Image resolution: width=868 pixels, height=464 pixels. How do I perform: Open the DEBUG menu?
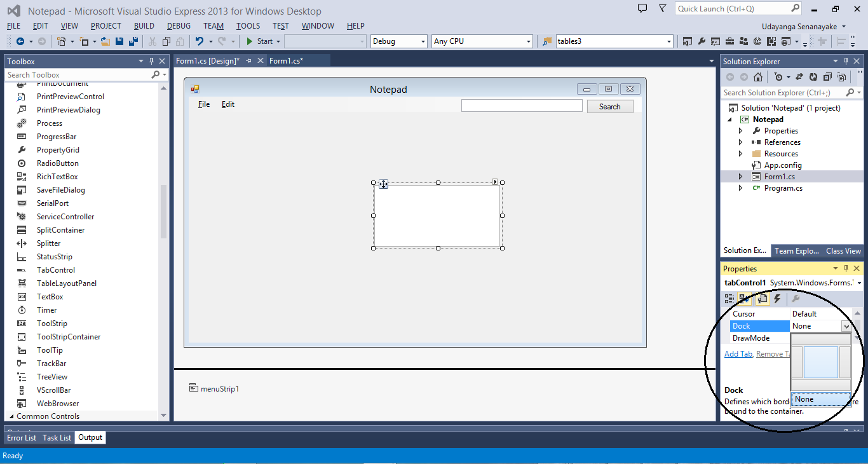tap(179, 25)
